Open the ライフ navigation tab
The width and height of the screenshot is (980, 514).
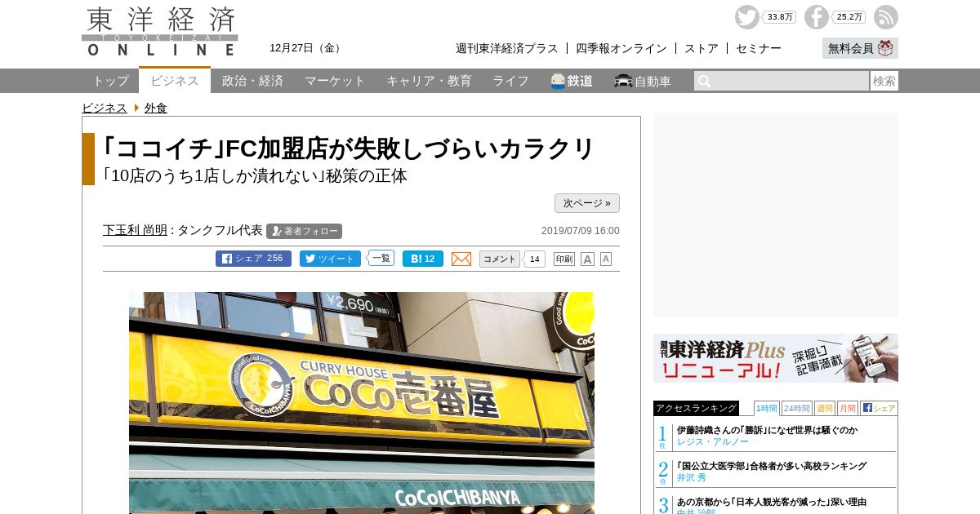click(510, 81)
